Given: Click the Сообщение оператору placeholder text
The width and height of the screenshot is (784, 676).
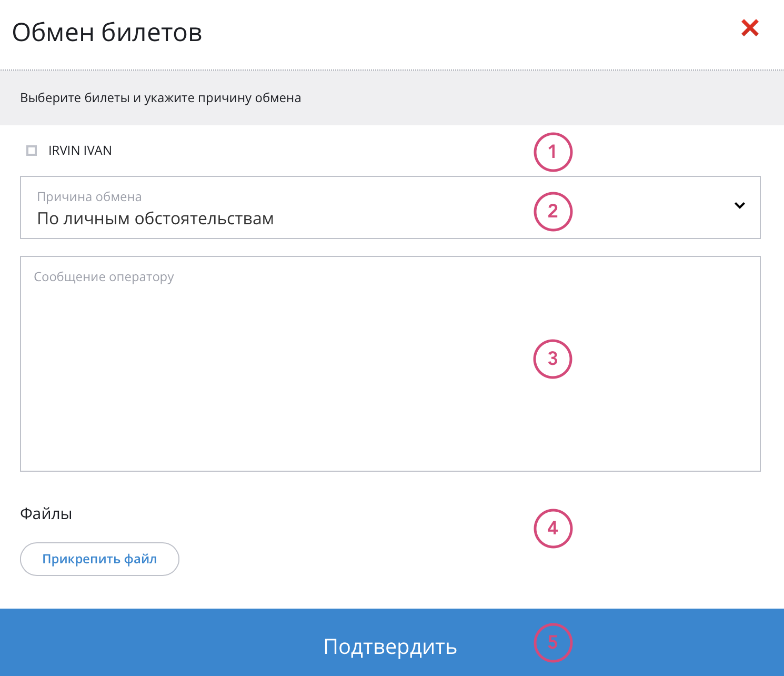Looking at the screenshot, I should [x=104, y=277].
